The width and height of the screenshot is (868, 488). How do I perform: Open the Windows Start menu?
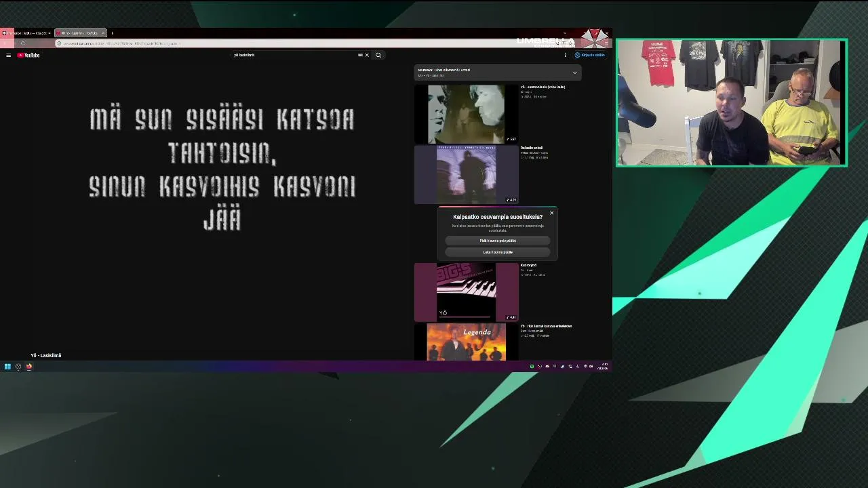pyautogui.click(x=7, y=367)
